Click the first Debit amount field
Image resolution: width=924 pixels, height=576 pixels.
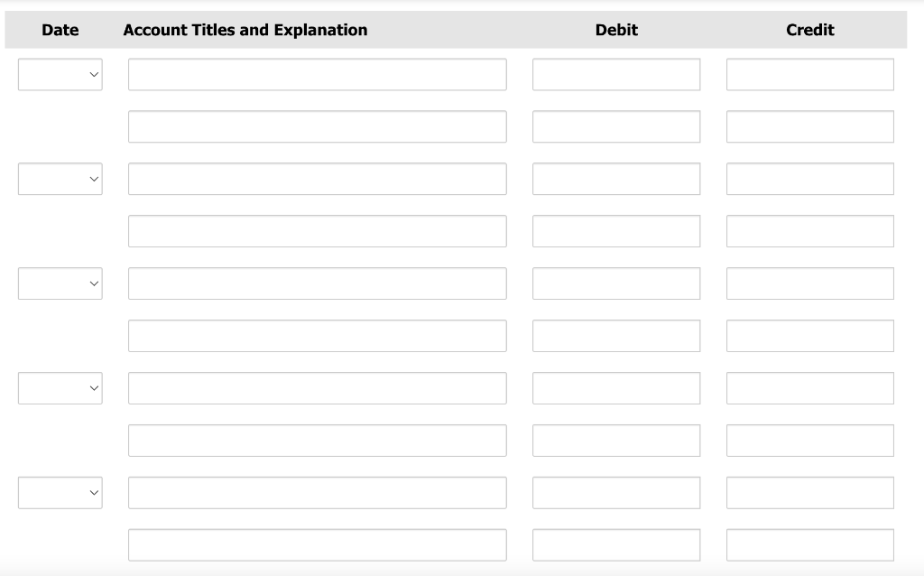coord(616,74)
